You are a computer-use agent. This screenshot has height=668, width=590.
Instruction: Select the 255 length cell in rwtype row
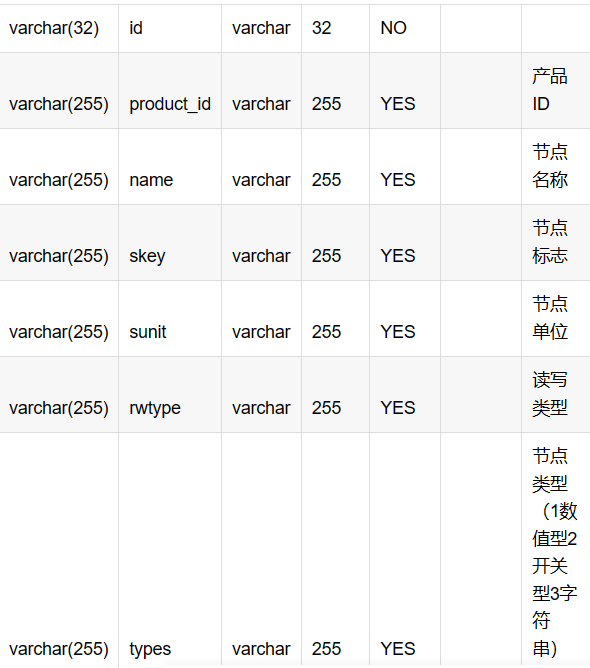click(x=335, y=394)
